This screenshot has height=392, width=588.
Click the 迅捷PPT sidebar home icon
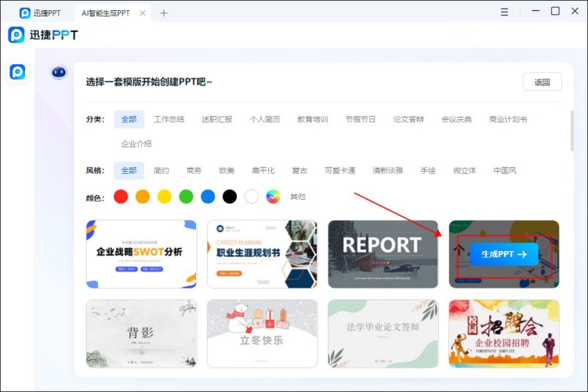[x=17, y=71]
